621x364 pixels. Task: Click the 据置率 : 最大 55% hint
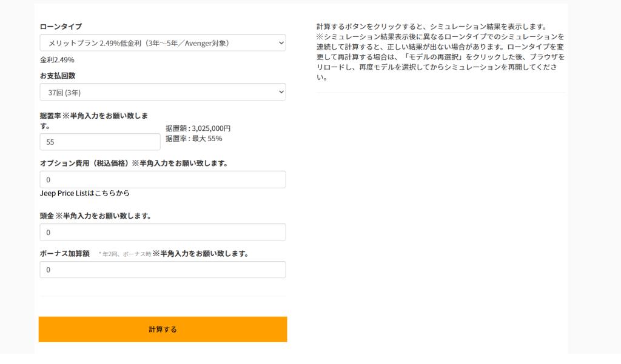pyautogui.click(x=193, y=139)
